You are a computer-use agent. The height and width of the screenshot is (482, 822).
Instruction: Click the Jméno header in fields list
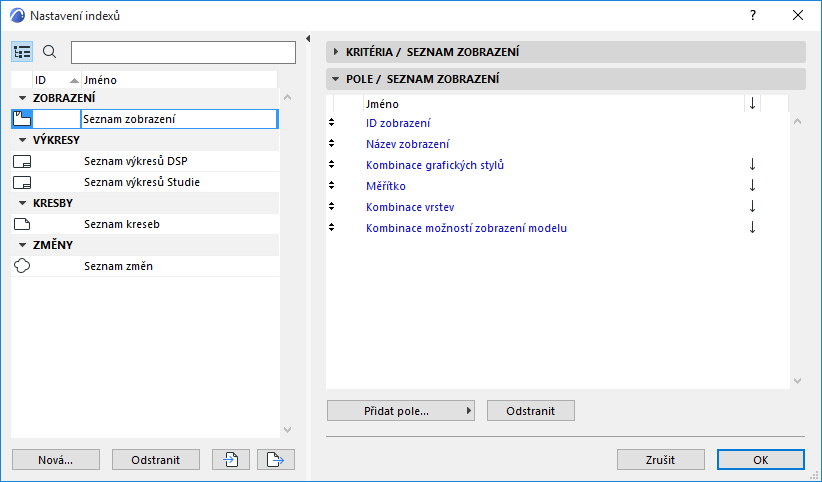pyautogui.click(x=554, y=104)
